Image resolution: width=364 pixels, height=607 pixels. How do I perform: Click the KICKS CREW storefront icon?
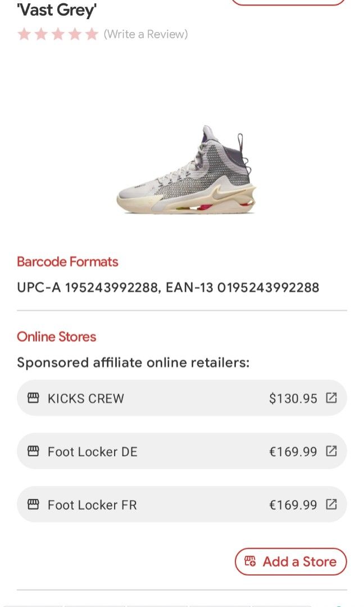point(34,398)
